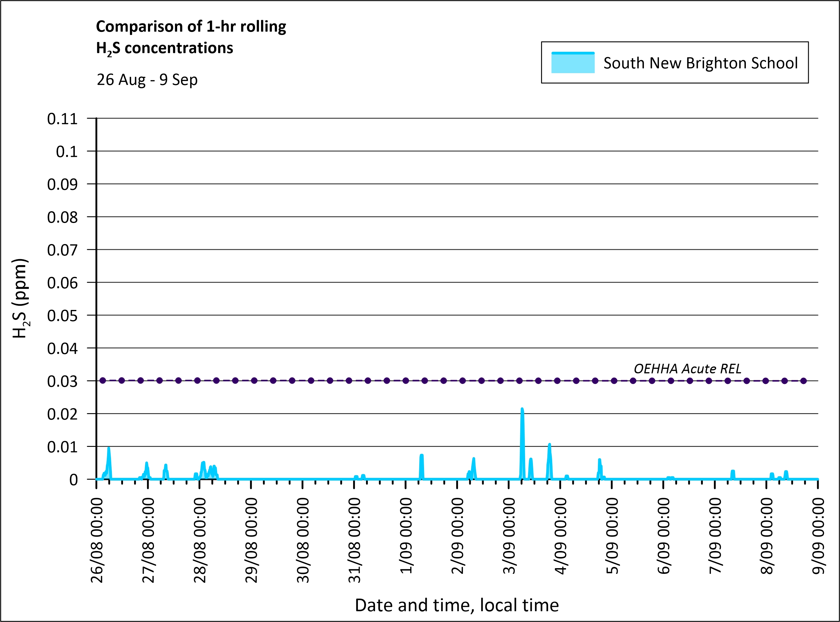Click the 0.03 y-axis label
Viewport: 840px width, 622px height.
pos(63,381)
